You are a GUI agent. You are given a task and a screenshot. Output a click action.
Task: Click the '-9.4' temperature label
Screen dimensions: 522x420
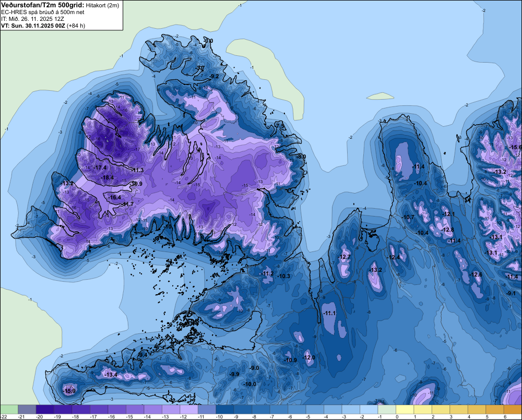tap(142, 355)
